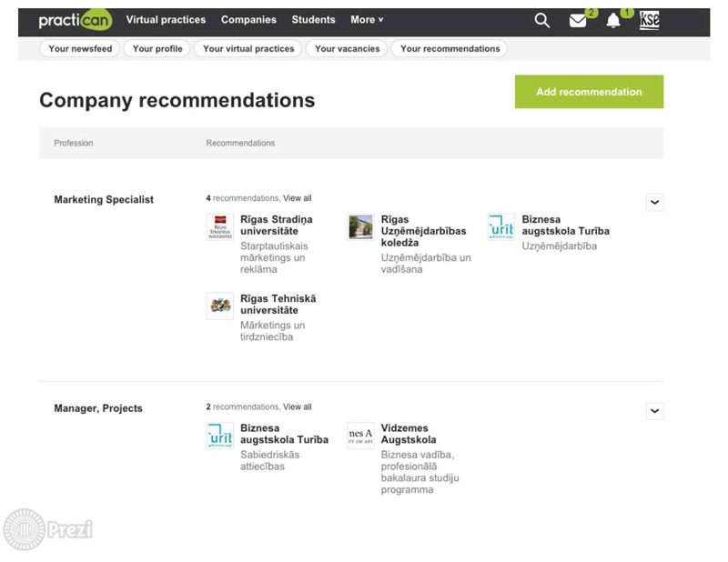Click Rīgas Tehniskā universitāte logo thumbnail
Viewport: 728px width, 562px height.
(x=220, y=306)
